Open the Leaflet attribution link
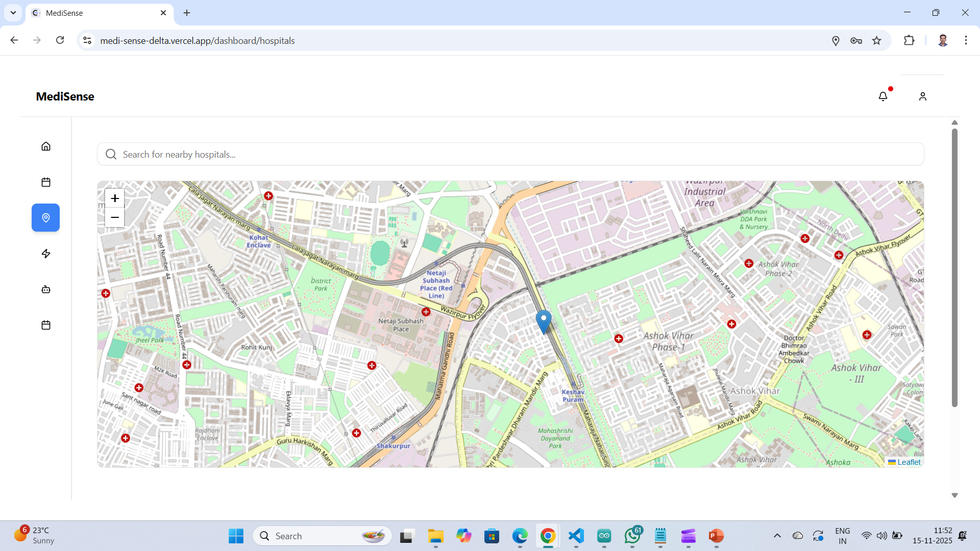 point(909,462)
